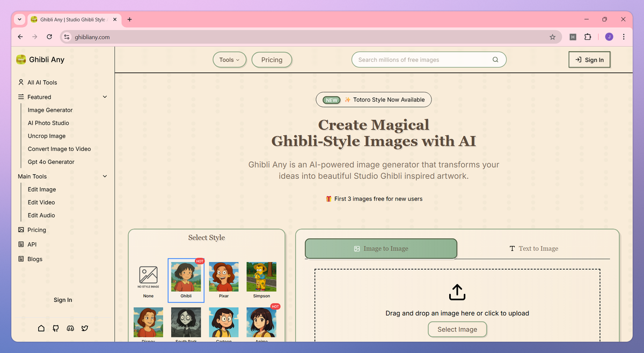Viewport: 644px width, 353px height.
Task: Switch to the Image to Image tab
Action: (x=381, y=249)
